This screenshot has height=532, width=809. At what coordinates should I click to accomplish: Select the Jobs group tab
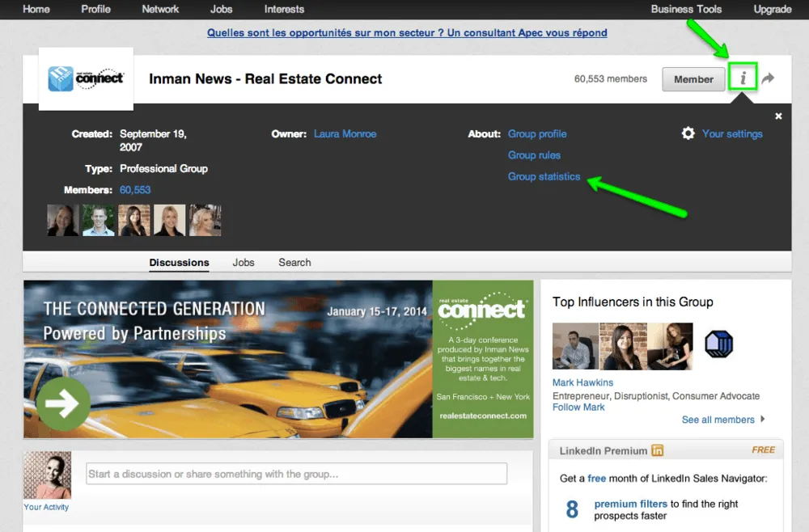point(244,263)
